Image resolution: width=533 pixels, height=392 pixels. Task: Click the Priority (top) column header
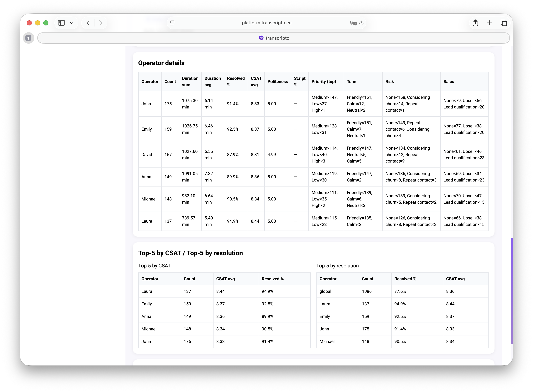tap(324, 81)
